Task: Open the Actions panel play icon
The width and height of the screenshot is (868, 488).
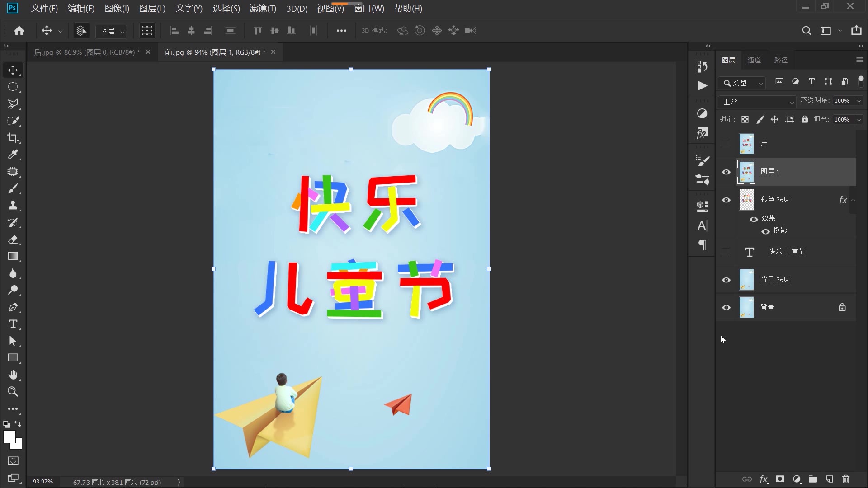Action: pyautogui.click(x=702, y=86)
